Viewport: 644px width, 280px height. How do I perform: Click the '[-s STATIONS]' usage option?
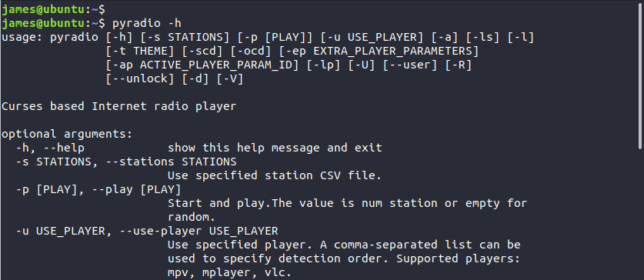tap(185, 38)
